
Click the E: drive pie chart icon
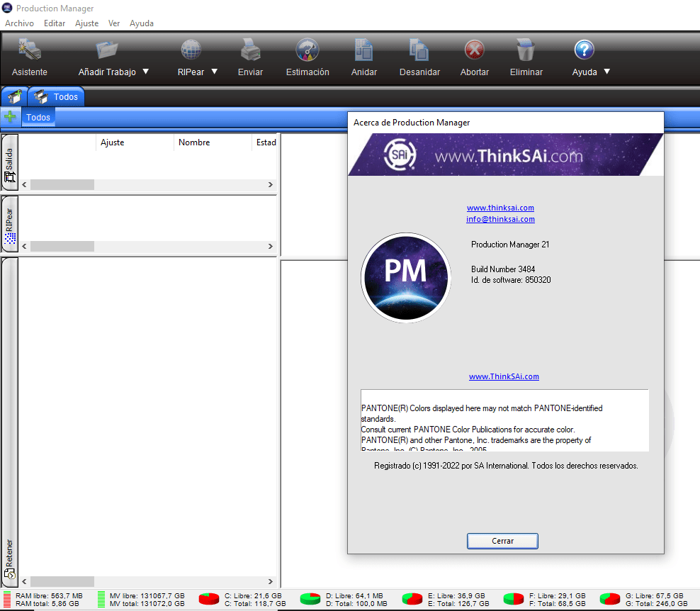pyautogui.click(x=412, y=599)
